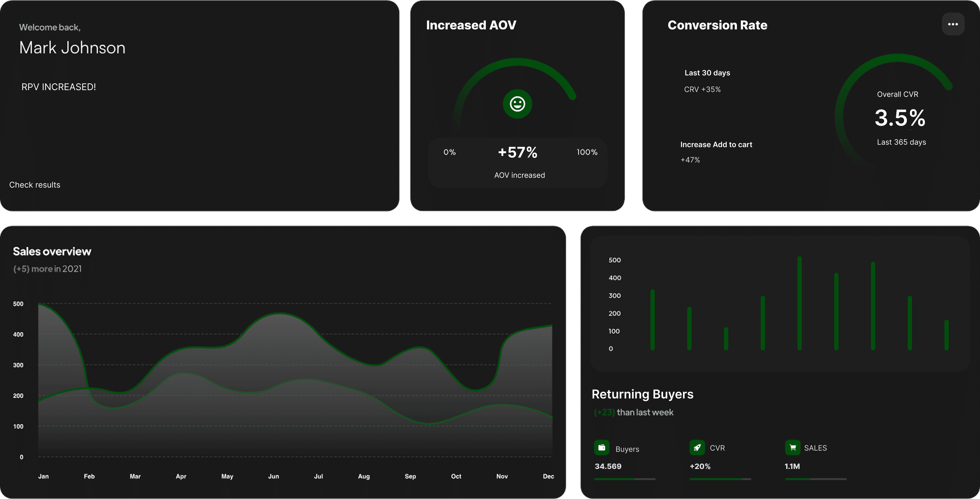Click the Sales overview heading
This screenshot has width=980, height=499.
tap(52, 252)
